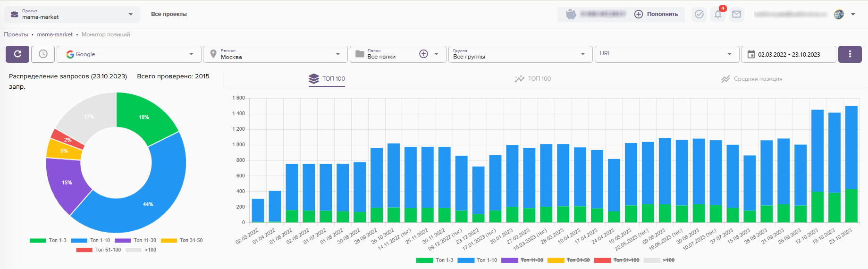The height and width of the screenshot is (269, 868).
Task: Open the Все проекты link
Action: (x=169, y=14)
